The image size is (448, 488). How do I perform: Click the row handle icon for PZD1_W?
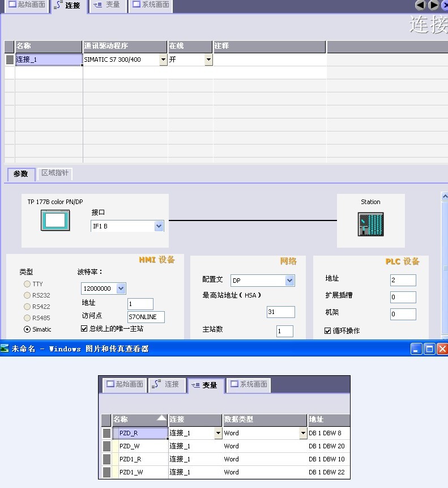point(106,472)
